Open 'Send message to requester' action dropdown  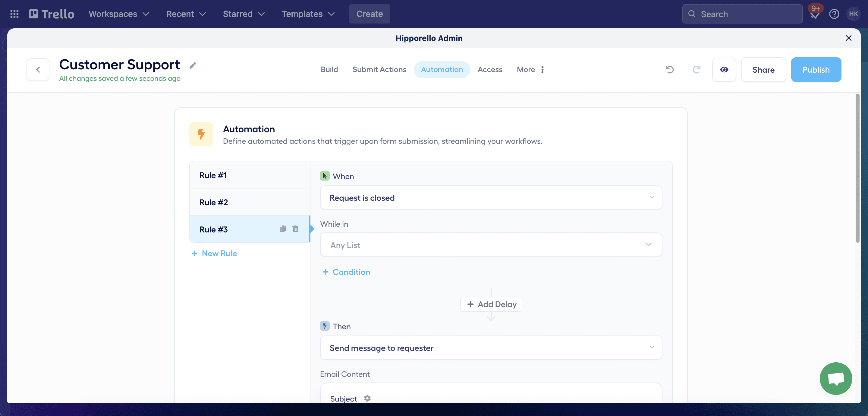pyautogui.click(x=491, y=348)
